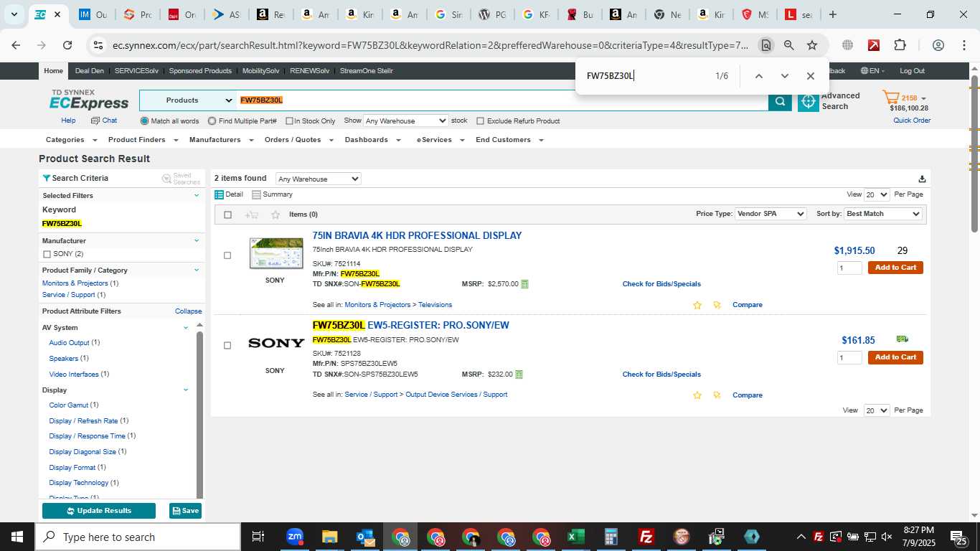Download results export icon
Viewport: 980px width, 551px height.
(922, 179)
